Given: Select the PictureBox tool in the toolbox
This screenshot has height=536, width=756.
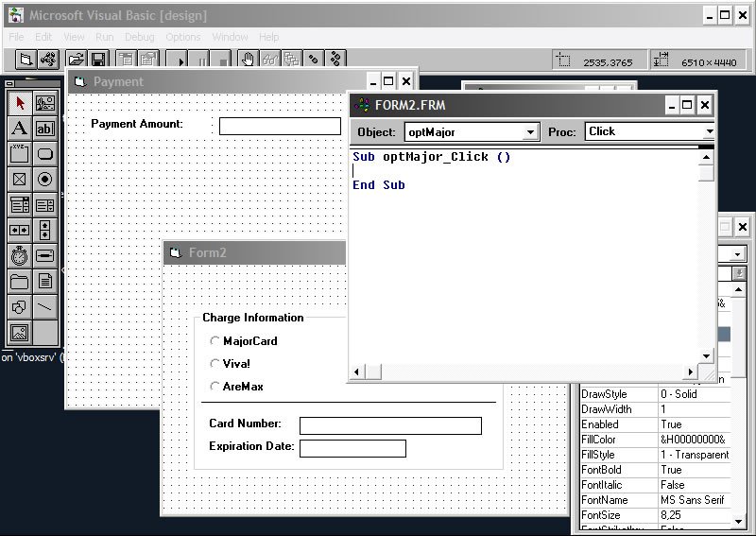Looking at the screenshot, I should (45, 103).
